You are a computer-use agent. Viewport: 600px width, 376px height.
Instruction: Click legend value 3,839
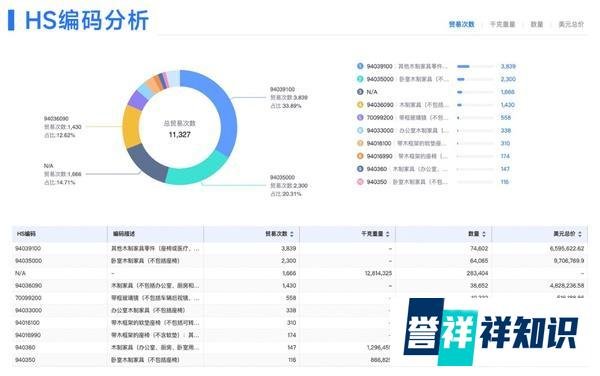[508, 66]
